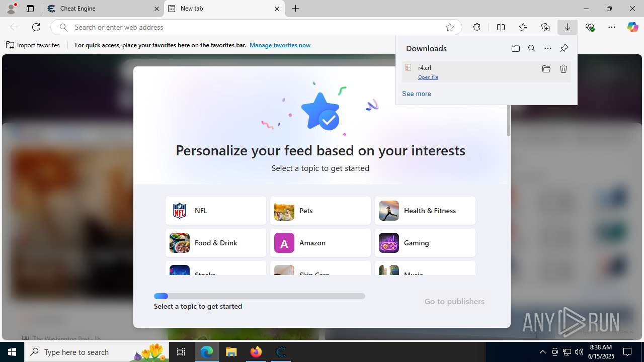Open the Favorites list icon

pos(523,27)
